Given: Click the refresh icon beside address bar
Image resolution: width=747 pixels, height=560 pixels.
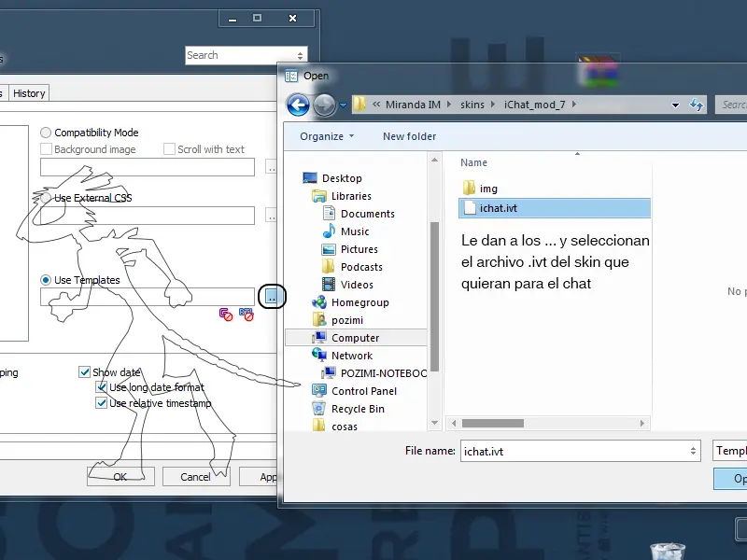Looking at the screenshot, I should 697,105.
